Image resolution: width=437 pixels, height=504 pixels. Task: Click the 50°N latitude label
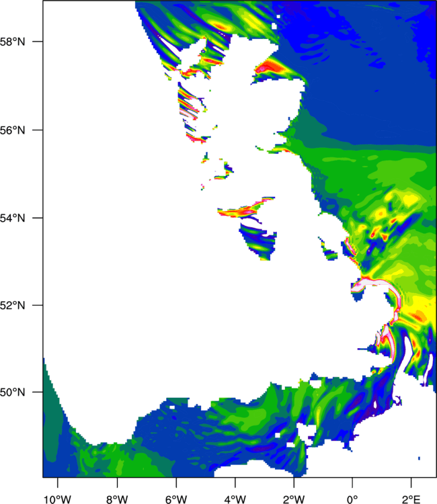tap(12, 392)
